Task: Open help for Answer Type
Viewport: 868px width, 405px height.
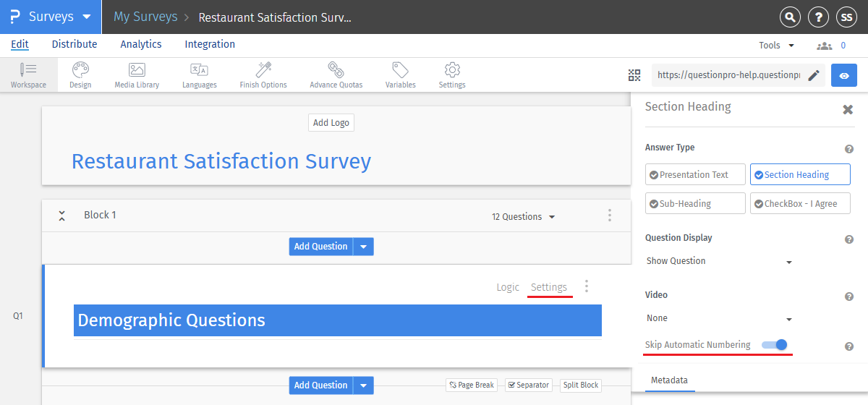Action: (849, 149)
